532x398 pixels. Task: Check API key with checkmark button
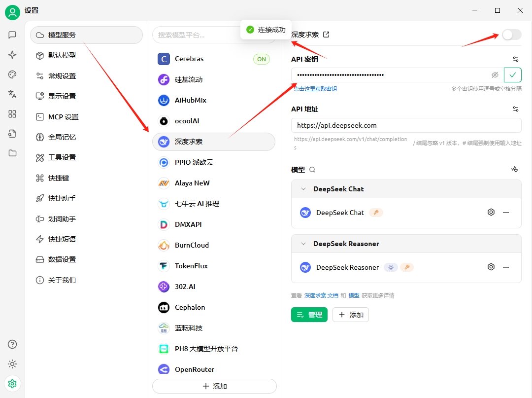513,74
